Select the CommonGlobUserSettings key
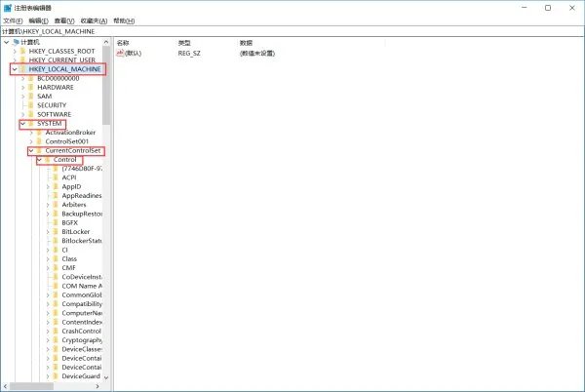 click(x=82, y=295)
